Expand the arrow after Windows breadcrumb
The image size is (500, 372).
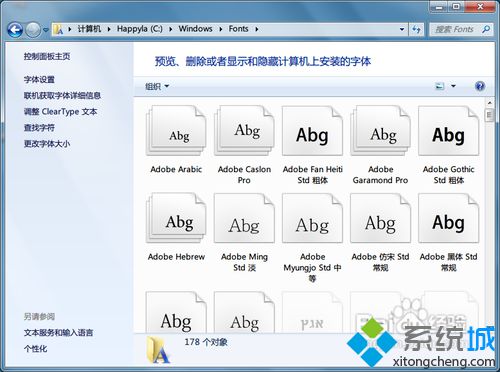tap(221, 29)
